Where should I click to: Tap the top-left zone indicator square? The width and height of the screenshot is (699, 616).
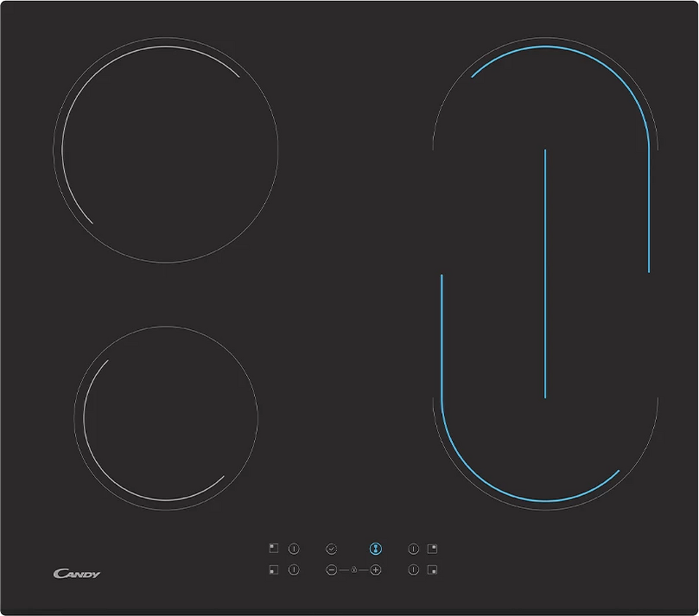(274, 548)
